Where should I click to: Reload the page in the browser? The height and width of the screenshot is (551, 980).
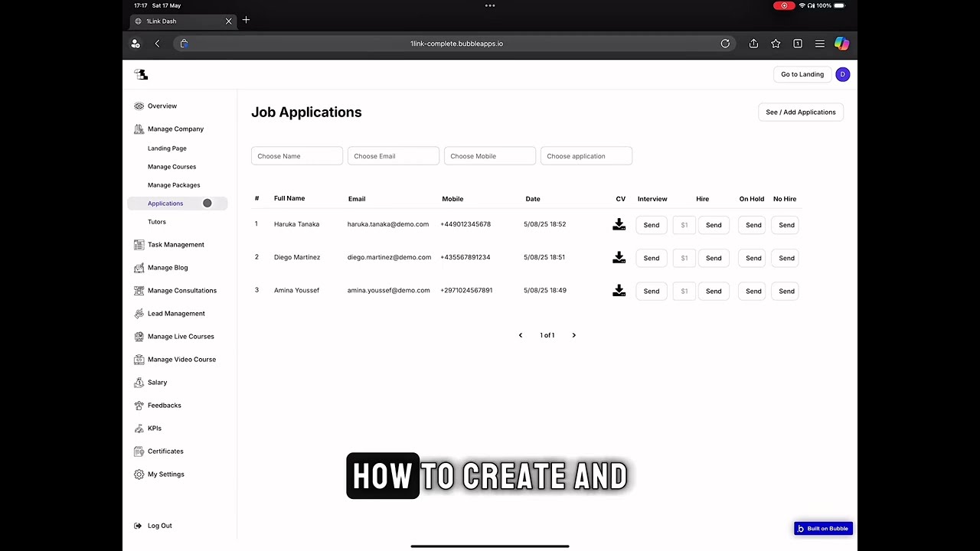tap(725, 44)
